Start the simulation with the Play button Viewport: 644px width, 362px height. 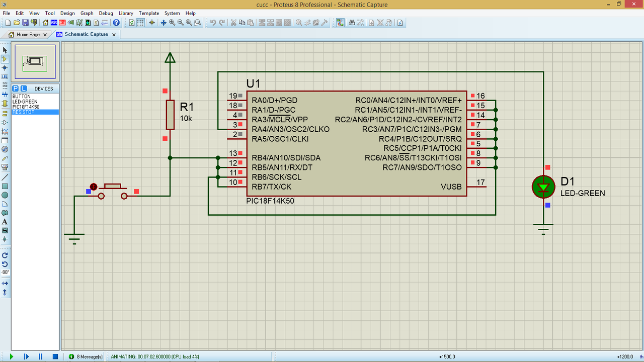coord(12,356)
